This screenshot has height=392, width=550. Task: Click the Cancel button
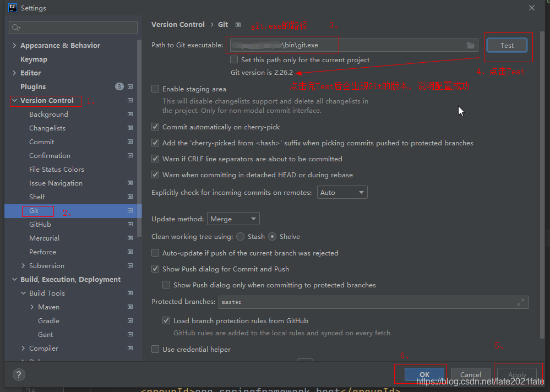point(470,374)
